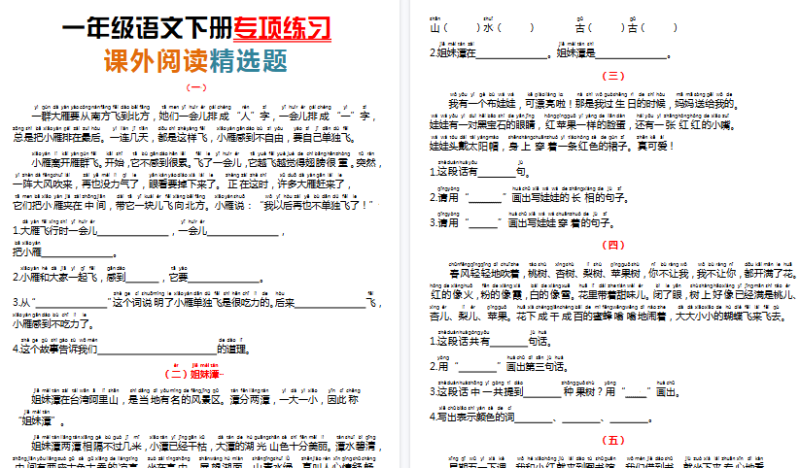Click the line starting "小雁离开雁群飞"

(206, 162)
